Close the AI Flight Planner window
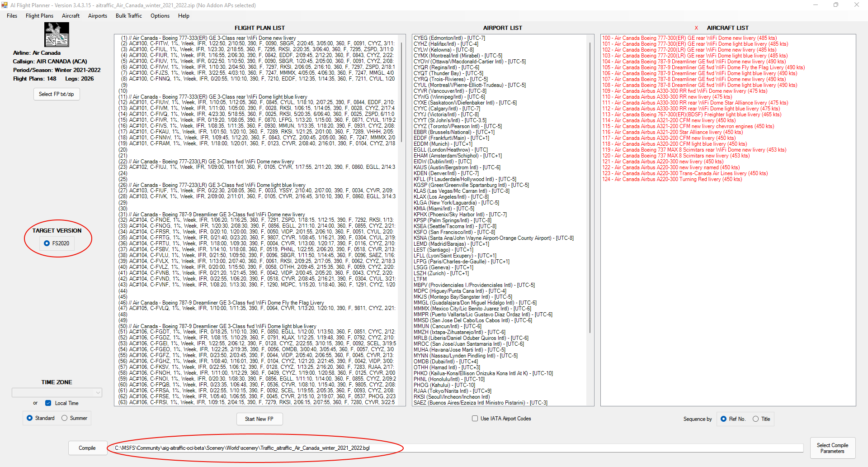Screen dimensions: 868x467 coord(857,5)
